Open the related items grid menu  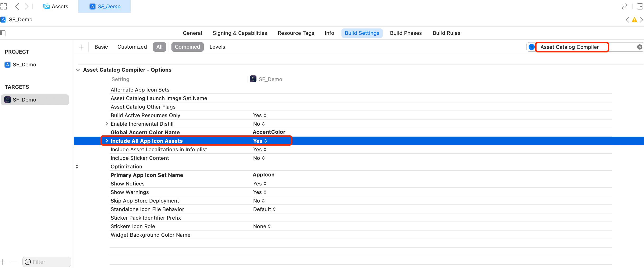coord(4,6)
